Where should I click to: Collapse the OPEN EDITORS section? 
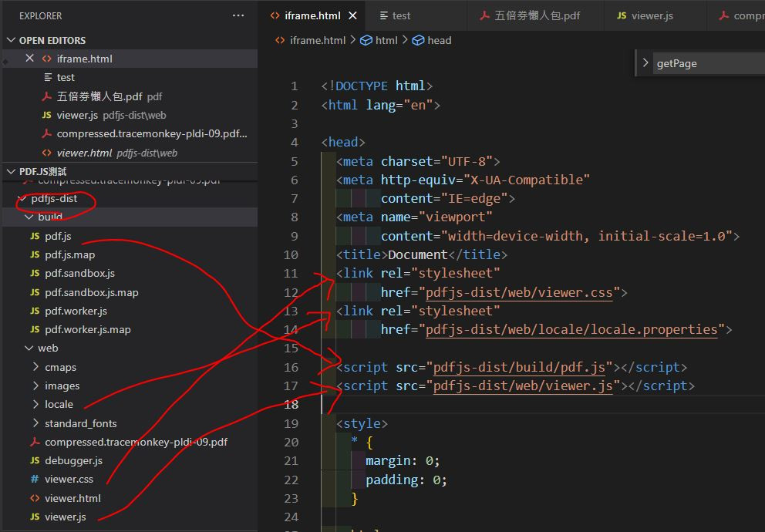tap(12, 40)
